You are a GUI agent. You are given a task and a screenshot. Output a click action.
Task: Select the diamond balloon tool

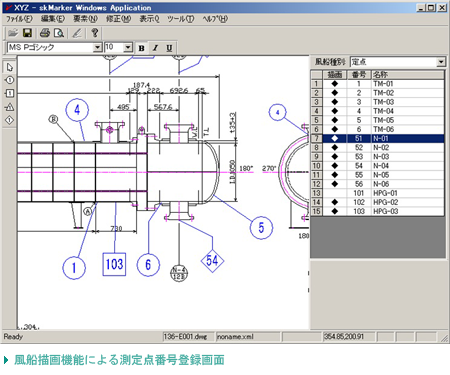[9, 120]
